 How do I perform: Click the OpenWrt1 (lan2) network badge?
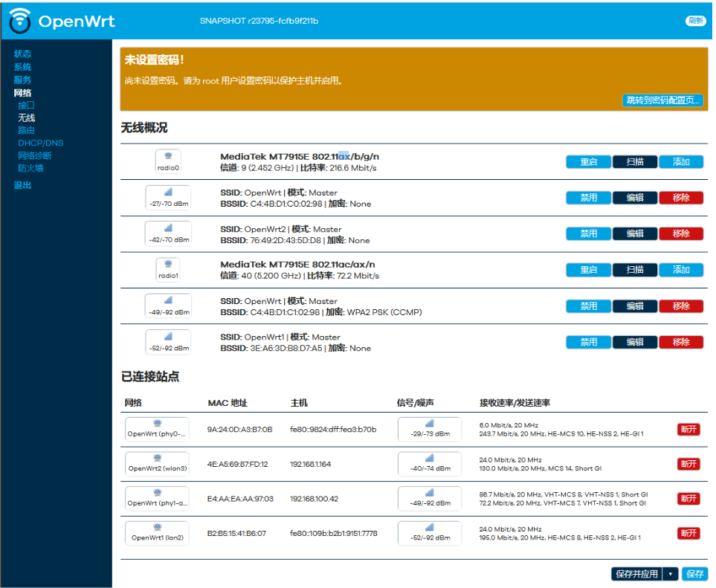(157, 533)
